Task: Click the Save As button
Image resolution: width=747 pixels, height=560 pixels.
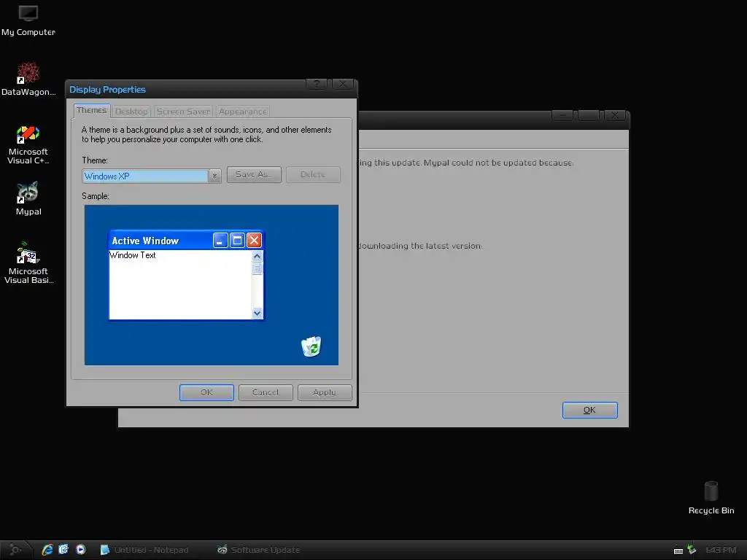Action: (254, 174)
